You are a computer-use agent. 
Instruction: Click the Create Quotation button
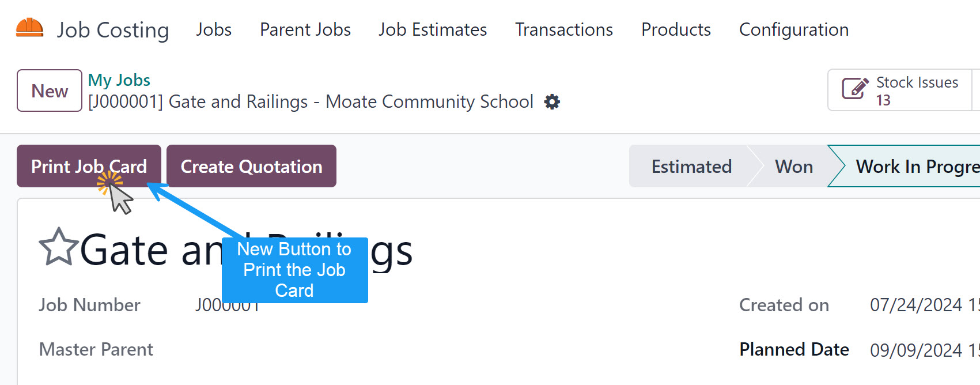point(251,166)
